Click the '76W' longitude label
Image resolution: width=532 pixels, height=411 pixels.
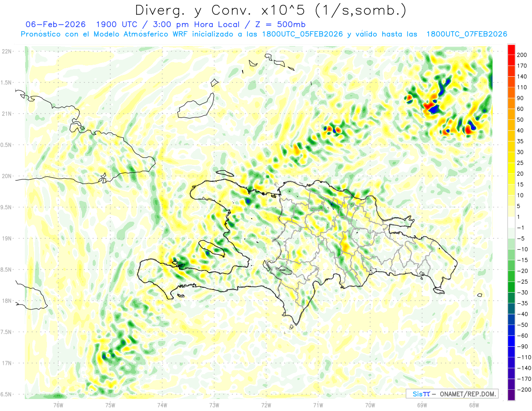[x=58, y=405]
